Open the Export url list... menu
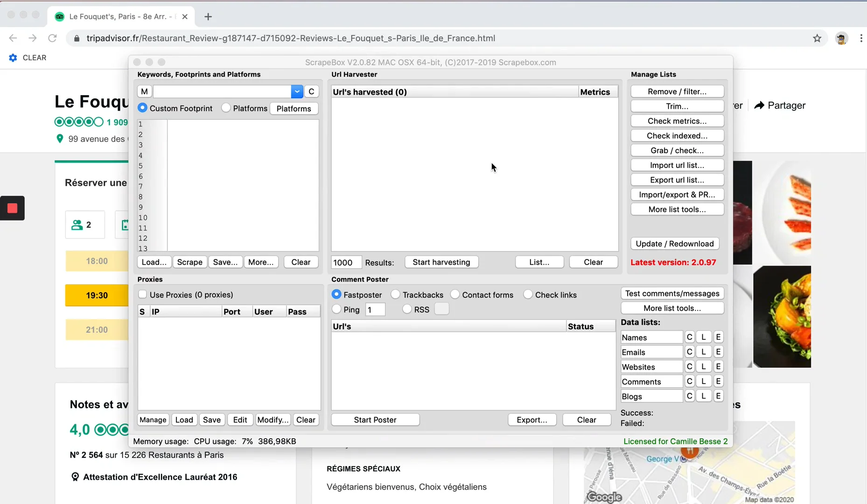 (x=677, y=180)
